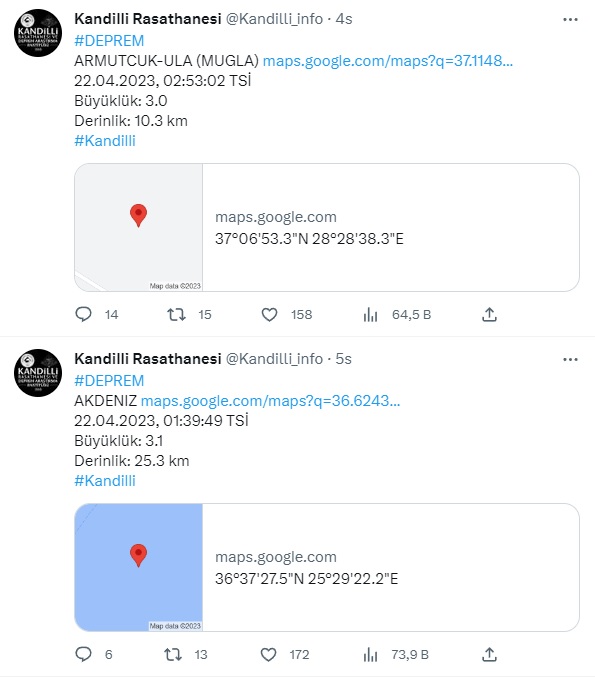Like the tweet with 158 likes
This screenshot has width=595, height=680.
(x=269, y=314)
